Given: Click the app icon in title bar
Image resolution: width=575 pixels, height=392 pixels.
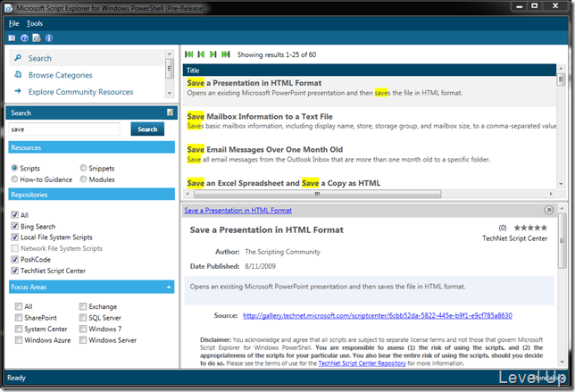Looking at the screenshot, I should point(8,8).
